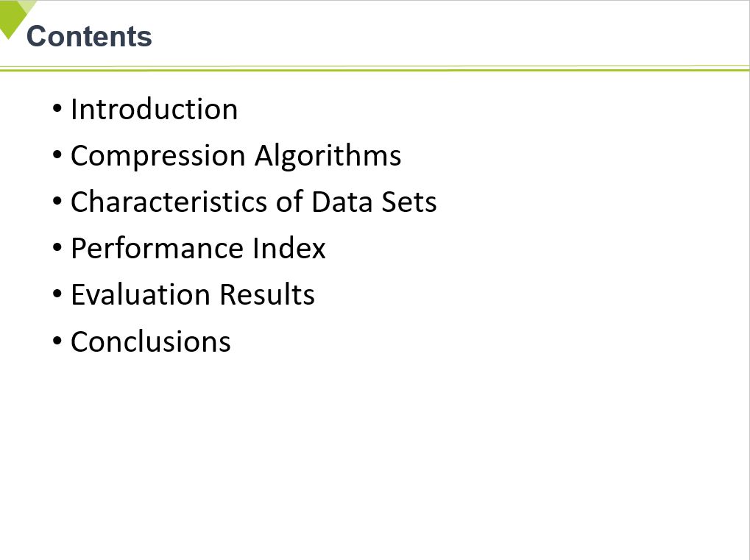The width and height of the screenshot is (750, 560).
Task: Click the Compression Algorithms line
Action: (236, 155)
